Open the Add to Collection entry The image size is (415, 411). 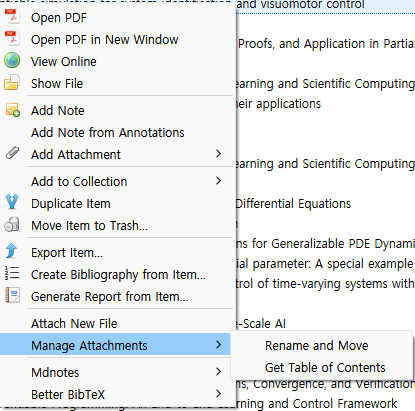pos(118,182)
